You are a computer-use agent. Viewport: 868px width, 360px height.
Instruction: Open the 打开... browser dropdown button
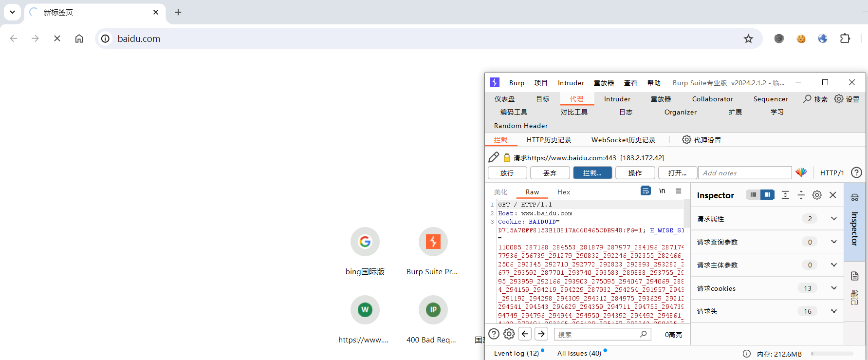click(678, 173)
